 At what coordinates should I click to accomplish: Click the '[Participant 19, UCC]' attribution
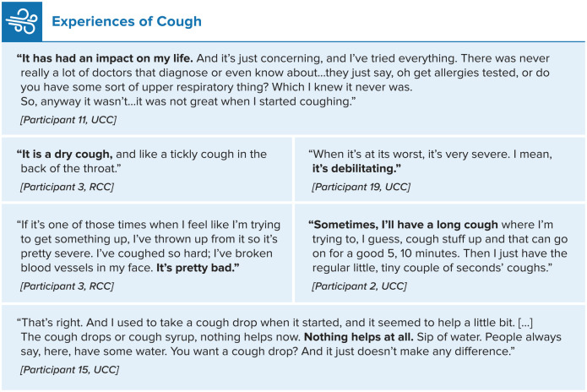coord(361,187)
